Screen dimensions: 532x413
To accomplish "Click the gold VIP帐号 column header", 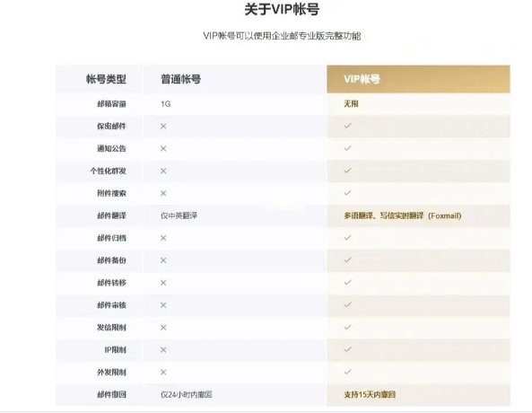I will [418, 79].
